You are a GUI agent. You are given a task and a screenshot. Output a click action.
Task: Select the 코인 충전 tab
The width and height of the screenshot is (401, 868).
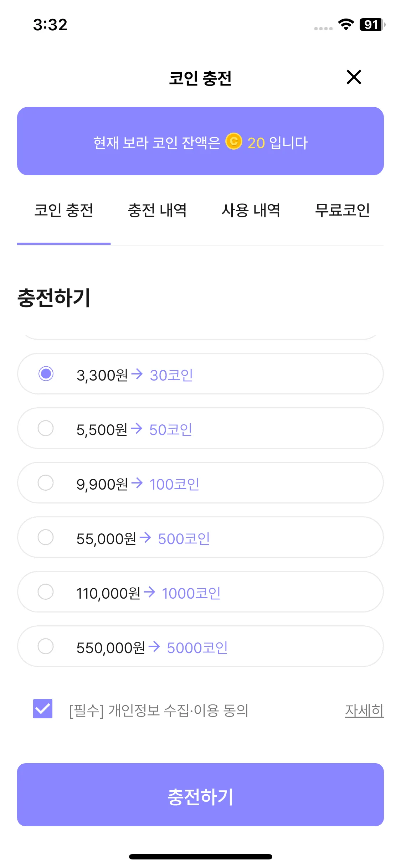coord(64,210)
